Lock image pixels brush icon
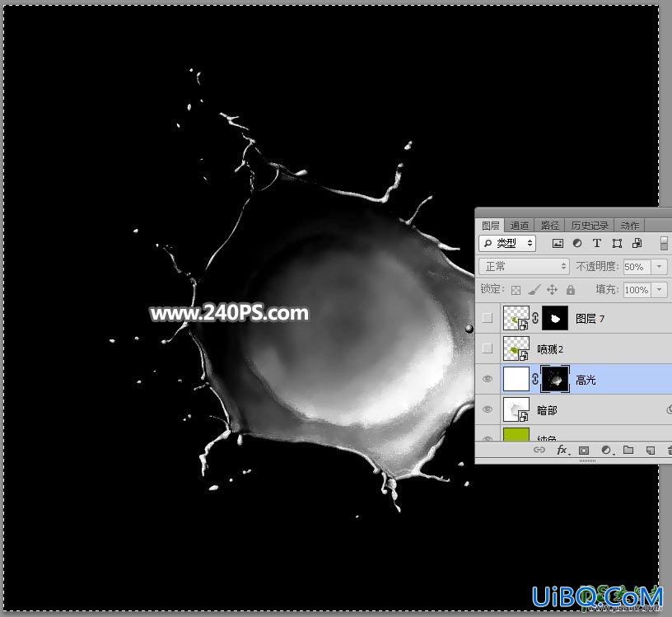 pos(534,290)
